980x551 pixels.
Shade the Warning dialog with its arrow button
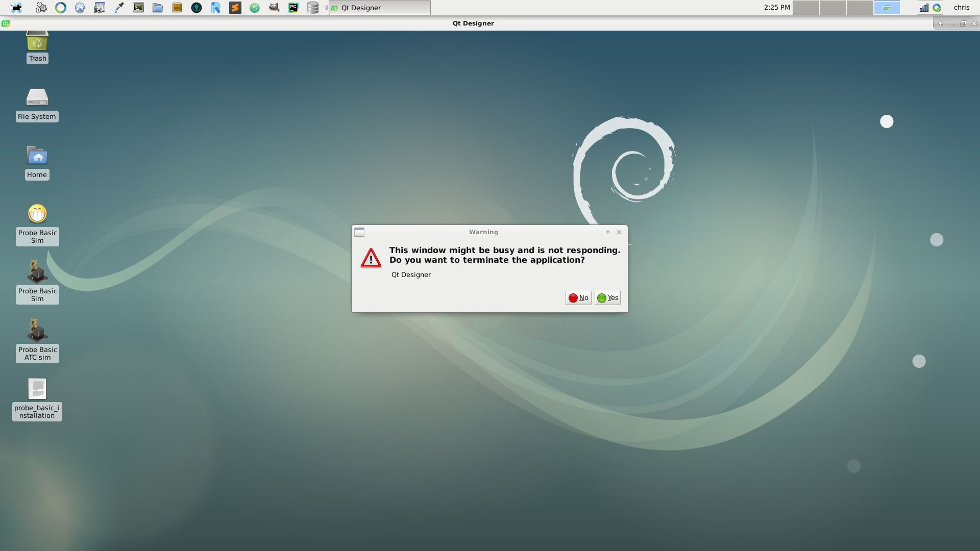608,232
